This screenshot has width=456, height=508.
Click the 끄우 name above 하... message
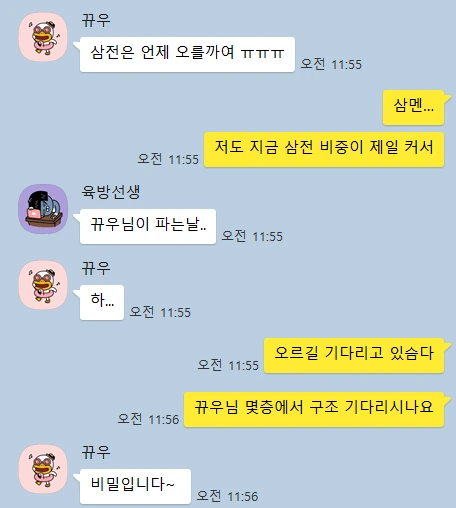coord(96,268)
